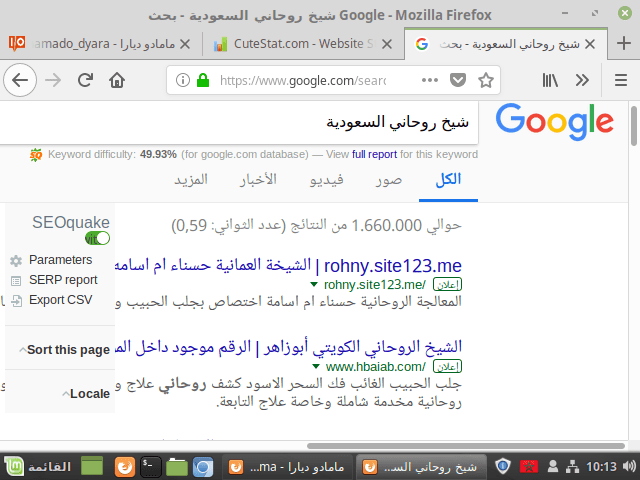
Task: Click the Google search box
Action: tap(239, 122)
